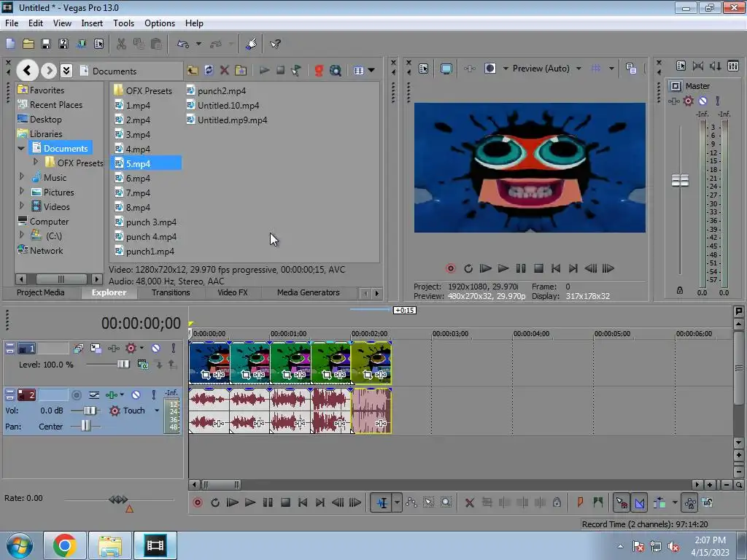This screenshot has height=560, width=747.
Task: Open the Preview (Auto) quality dropdown
Action: 578,69
